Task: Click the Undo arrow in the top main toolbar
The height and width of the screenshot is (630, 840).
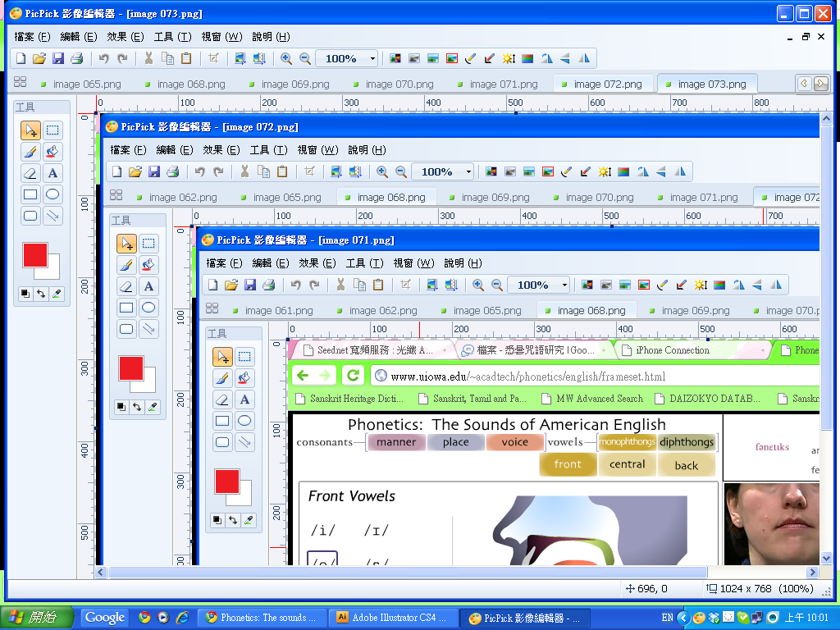Action: click(103, 58)
